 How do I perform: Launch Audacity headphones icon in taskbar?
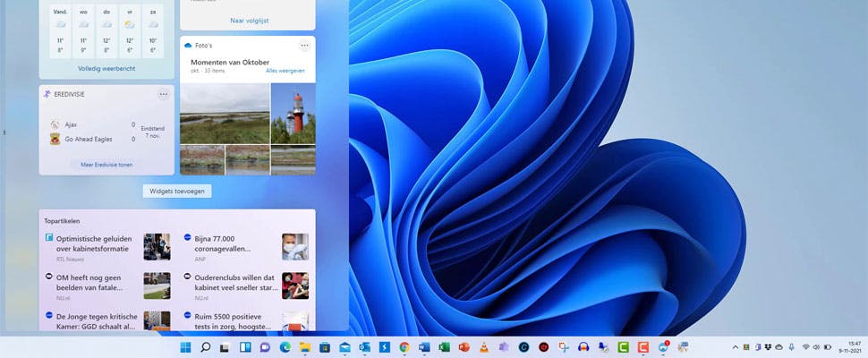(x=583, y=347)
